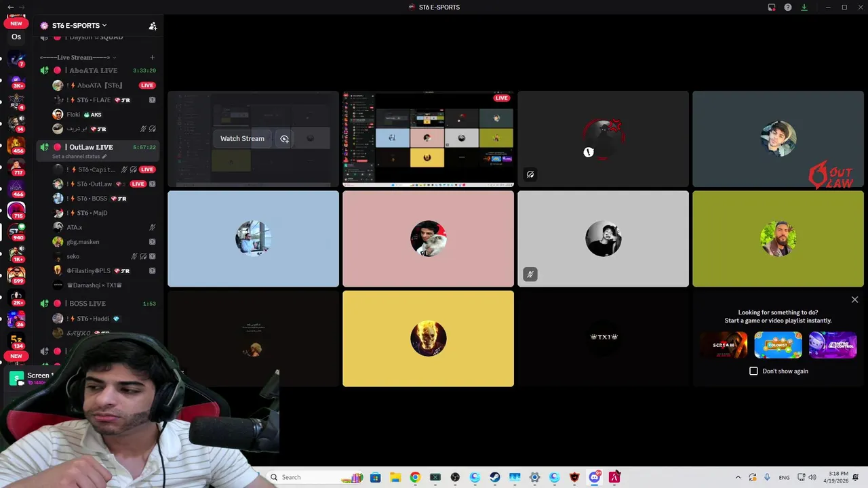Click the Windows taskbar Search box
This screenshot has width=868, height=488.
(315, 477)
